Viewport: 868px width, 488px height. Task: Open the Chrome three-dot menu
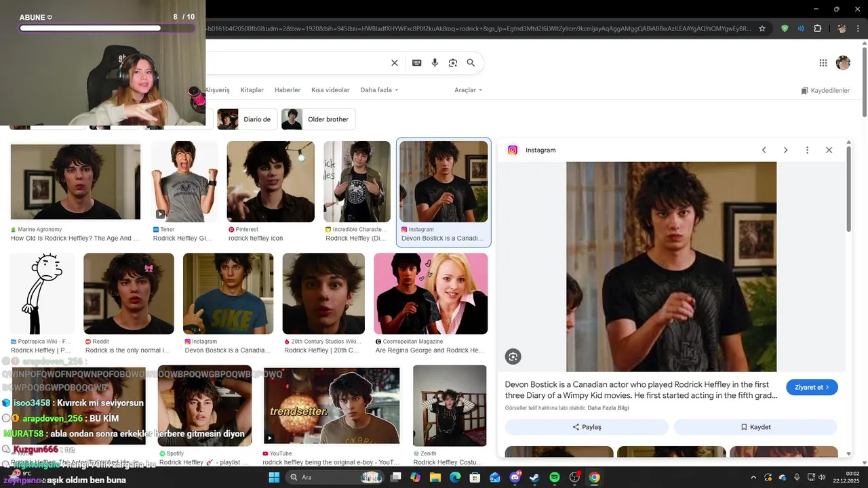tap(859, 28)
